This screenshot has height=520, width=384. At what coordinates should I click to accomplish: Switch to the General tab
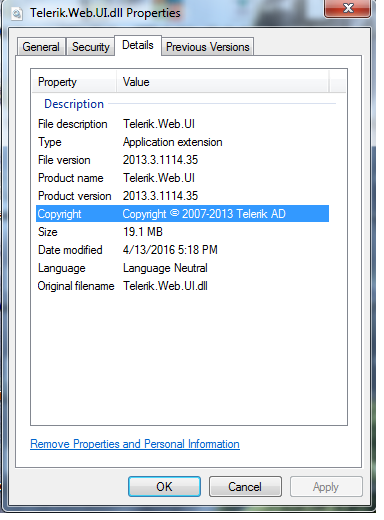(x=41, y=47)
